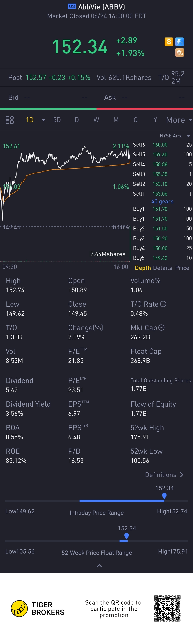This screenshot has width=193, height=644.
Task: Select the Depth order book tab
Action: coord(143,268)
